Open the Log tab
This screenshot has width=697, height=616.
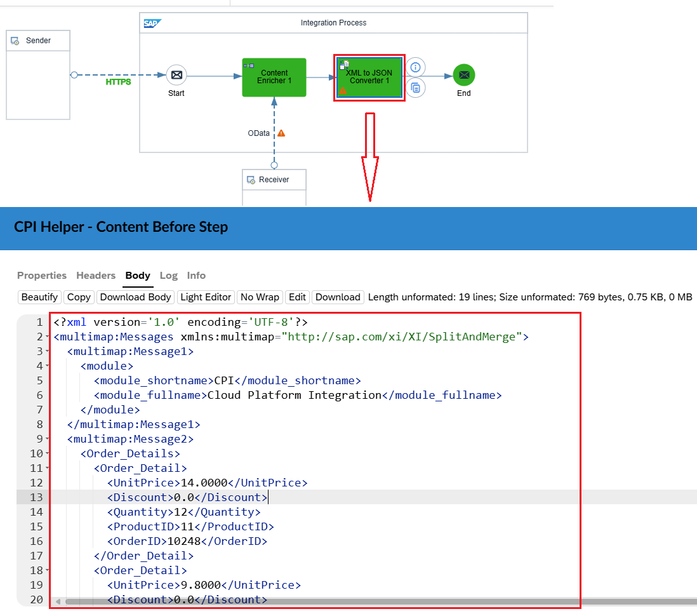(x=168, y=276)
